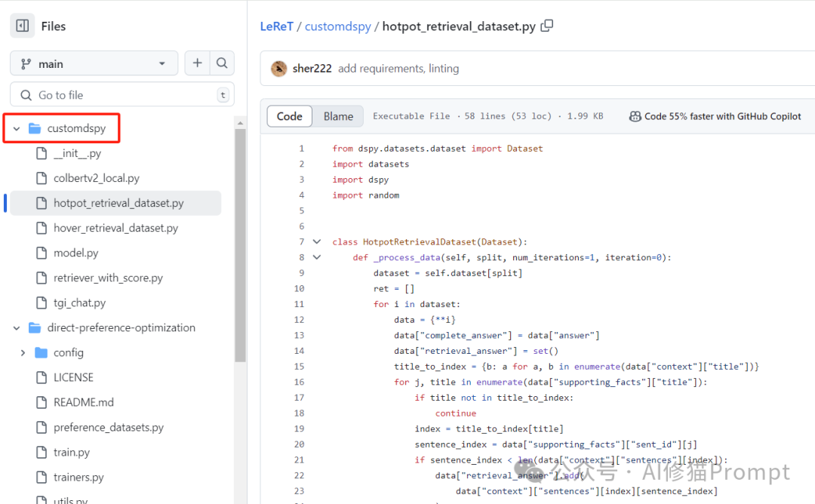815x504 pixels.
Task: Open the file search magnifier icon
Action: tap(222, 63)
